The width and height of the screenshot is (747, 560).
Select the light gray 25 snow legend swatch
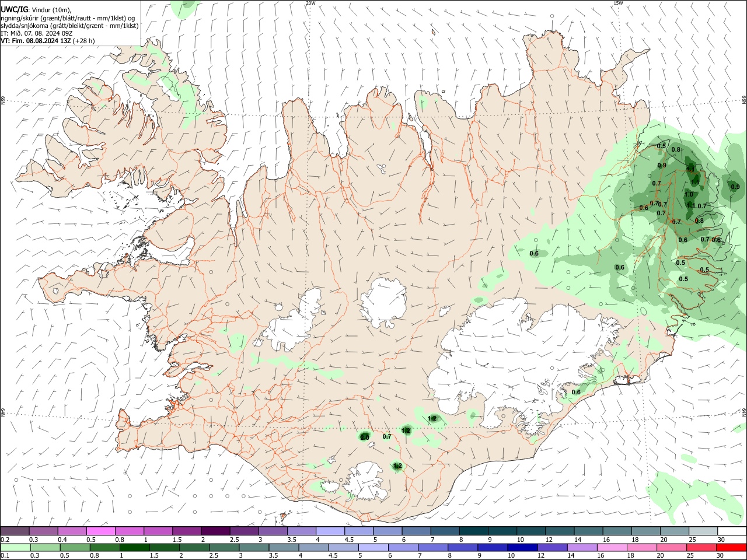pos(702,531)
